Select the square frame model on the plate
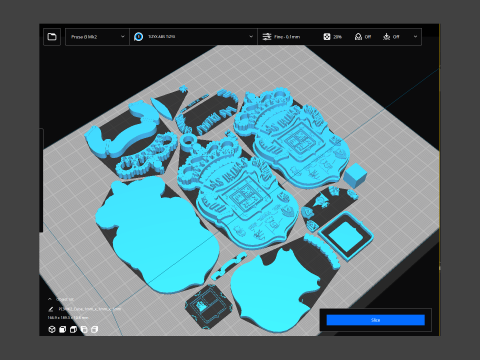This screenshot has width=480, height=360. coord(346,236)
